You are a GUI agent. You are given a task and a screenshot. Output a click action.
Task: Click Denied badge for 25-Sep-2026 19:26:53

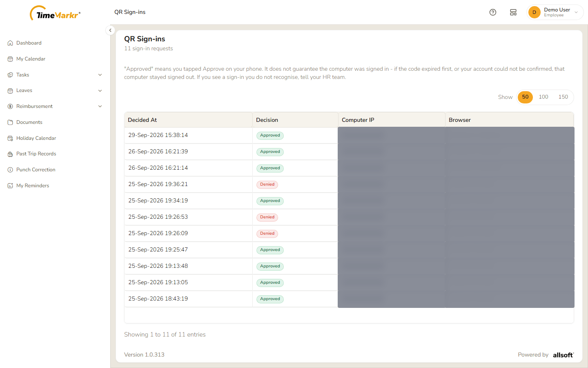pos(267,217)
